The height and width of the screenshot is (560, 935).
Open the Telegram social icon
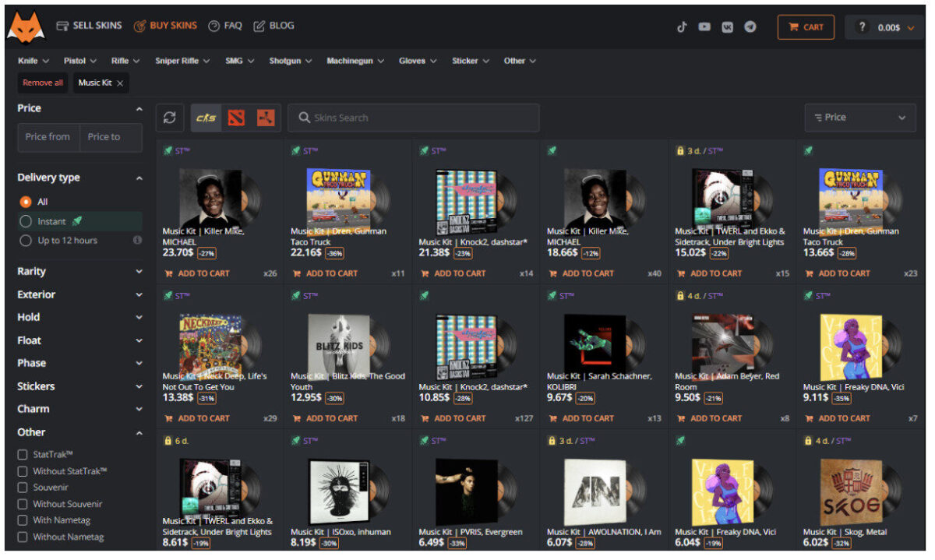coord(750,26)
